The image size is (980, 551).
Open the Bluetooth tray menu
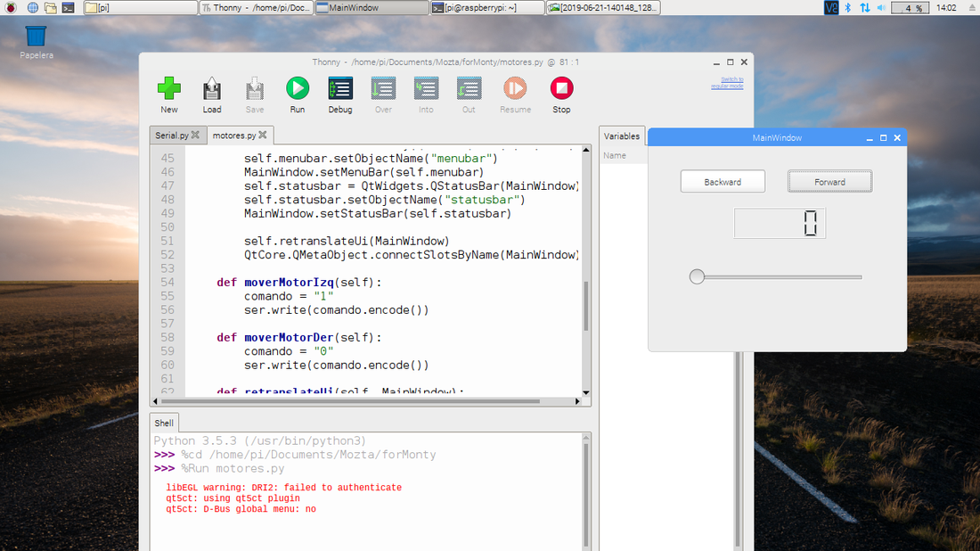[848, 7]
